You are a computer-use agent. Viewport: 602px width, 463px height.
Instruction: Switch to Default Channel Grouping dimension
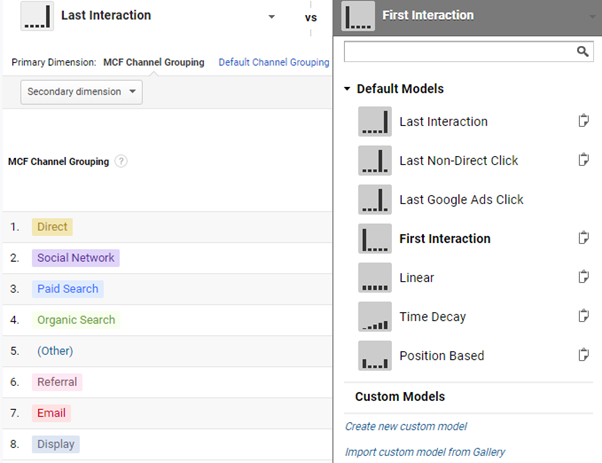[x=273, y=62]
